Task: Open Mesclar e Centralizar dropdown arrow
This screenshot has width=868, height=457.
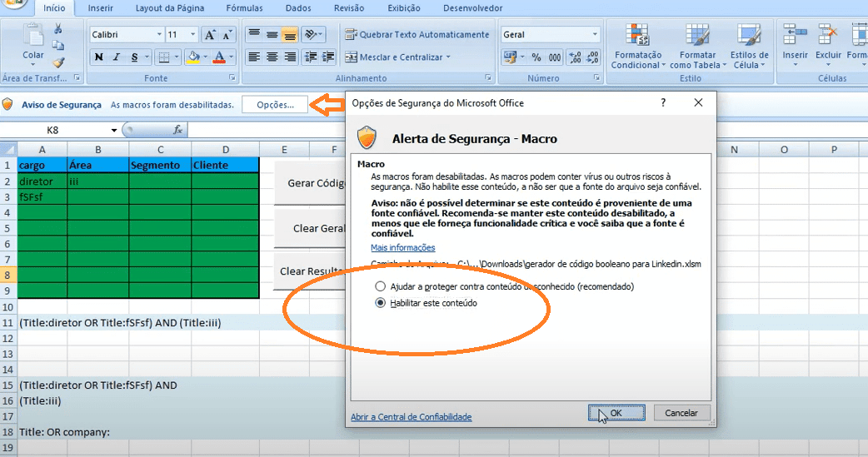Action: 448,57
